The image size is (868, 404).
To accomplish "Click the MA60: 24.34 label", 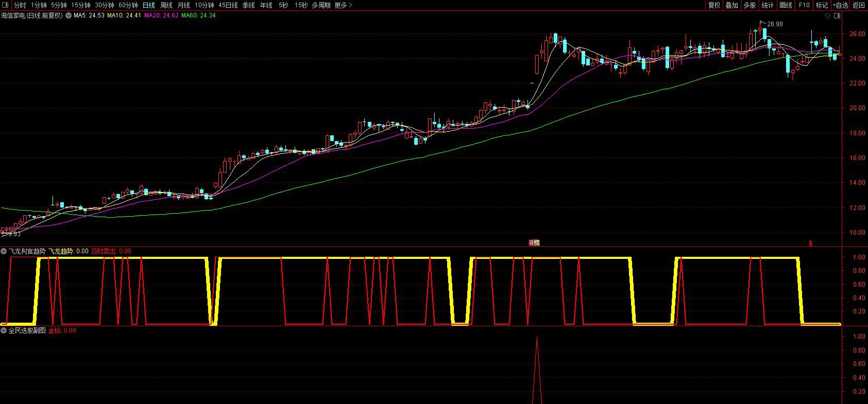I will click(x=198, y=15).
